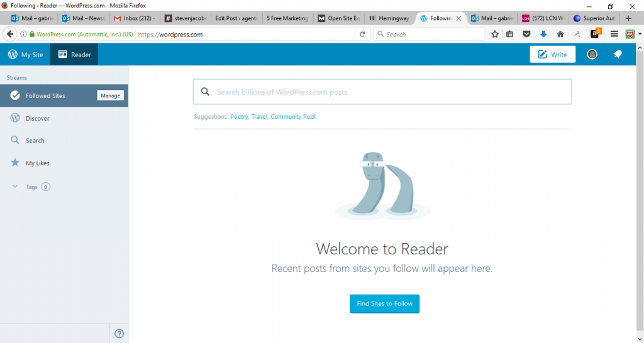The image size is (644, 343).
Task: Click the site info icon in address bar
Action: click(x=23, y=34)
